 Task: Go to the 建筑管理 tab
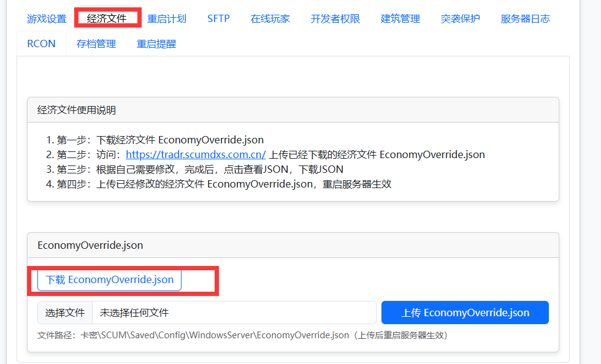point(400,19)
